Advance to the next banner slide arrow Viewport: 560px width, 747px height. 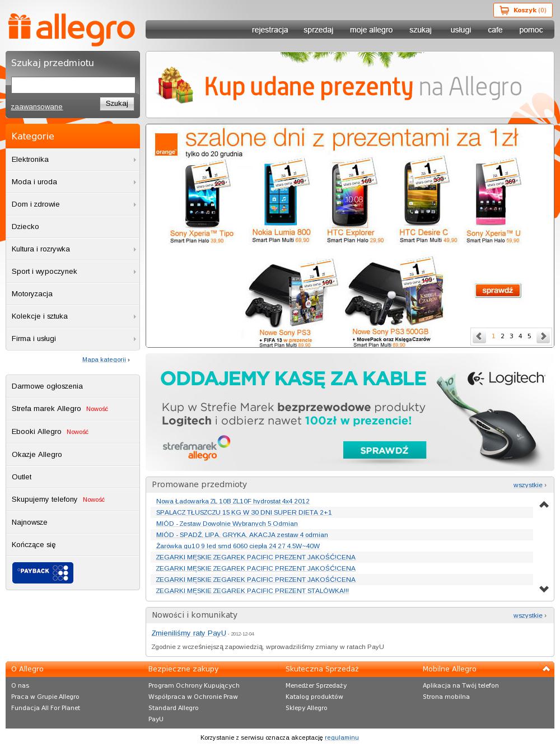[x=543, y=337]
